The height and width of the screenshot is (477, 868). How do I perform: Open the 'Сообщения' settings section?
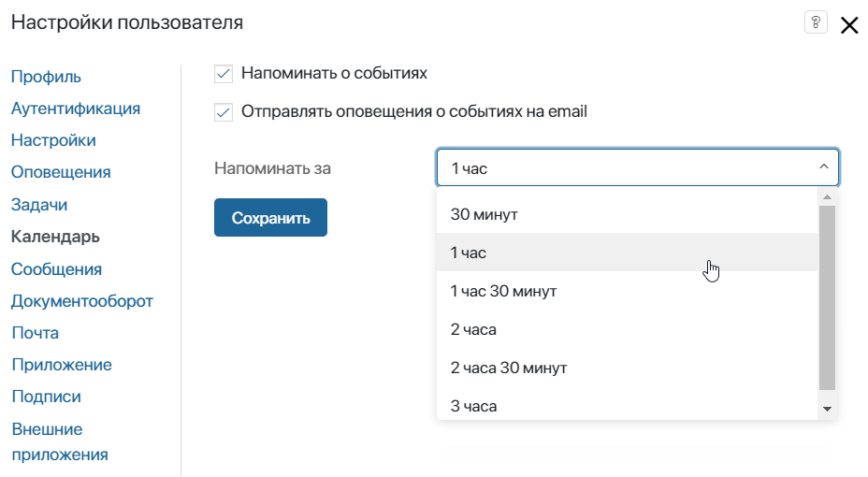pyautogui.click(x=56, y=269)
